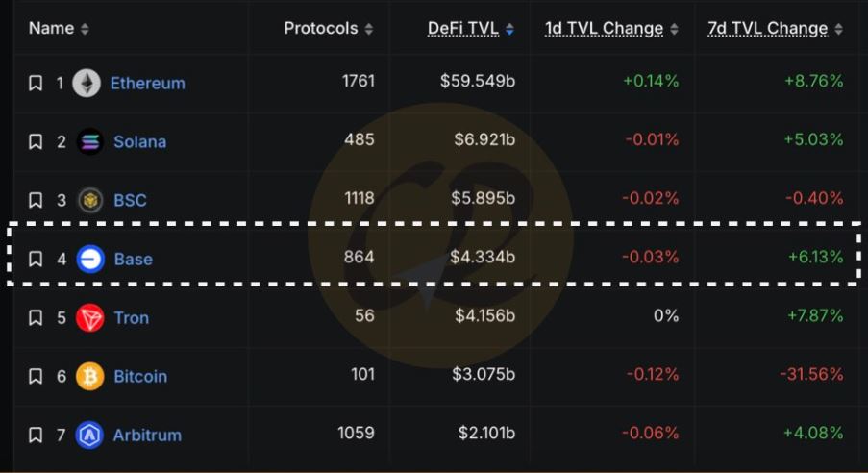Screen dimensions: 868x473
Task: Toggle the bookmark icon next to Base
Action: (36, 260)
